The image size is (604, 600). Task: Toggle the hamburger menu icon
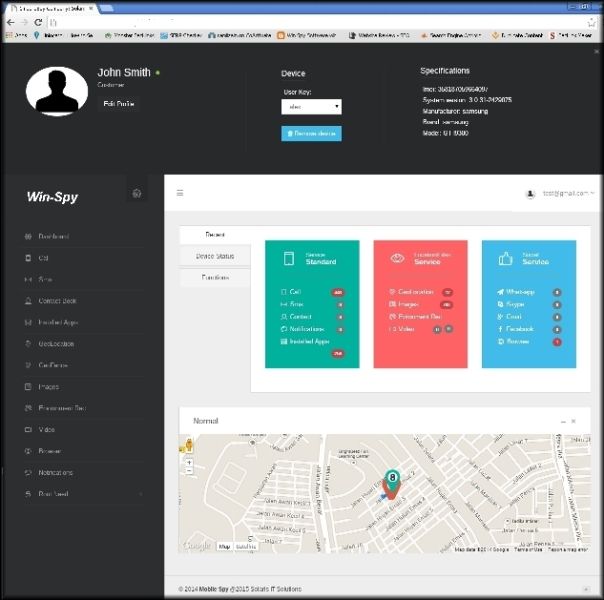coord(180,193)
